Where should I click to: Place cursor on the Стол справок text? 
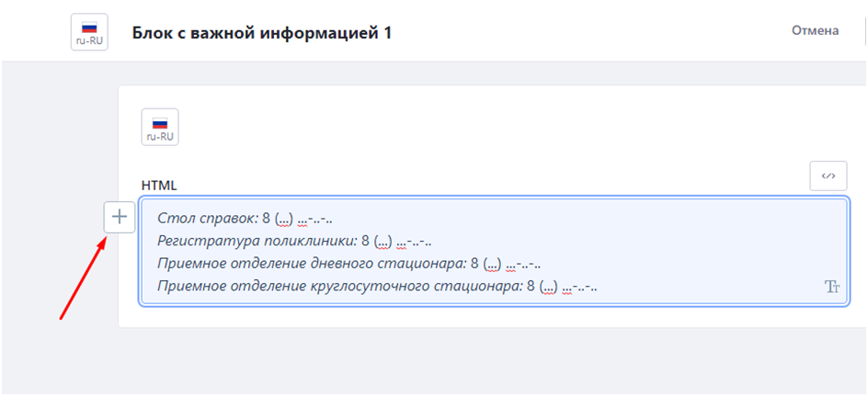(207, 219)
